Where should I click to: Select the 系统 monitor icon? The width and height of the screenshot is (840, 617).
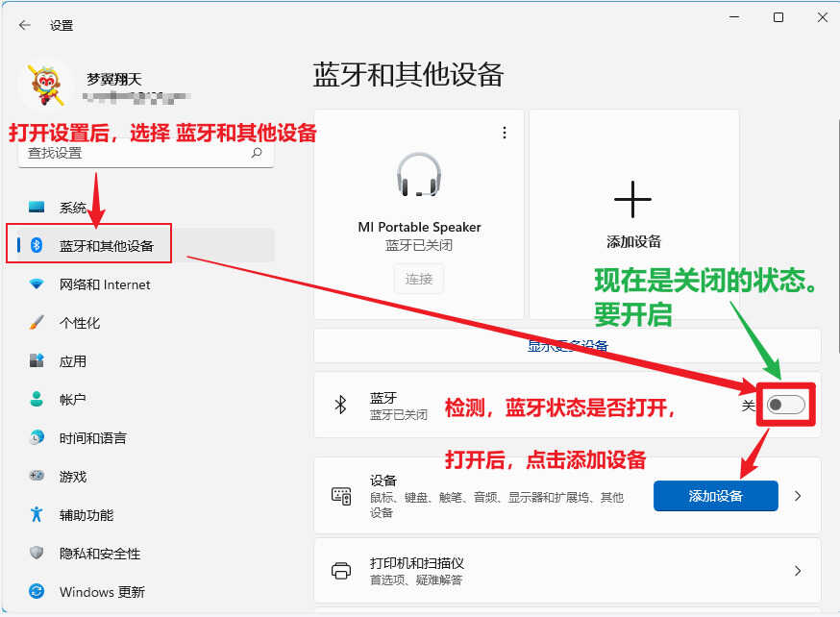coord(37,207)
